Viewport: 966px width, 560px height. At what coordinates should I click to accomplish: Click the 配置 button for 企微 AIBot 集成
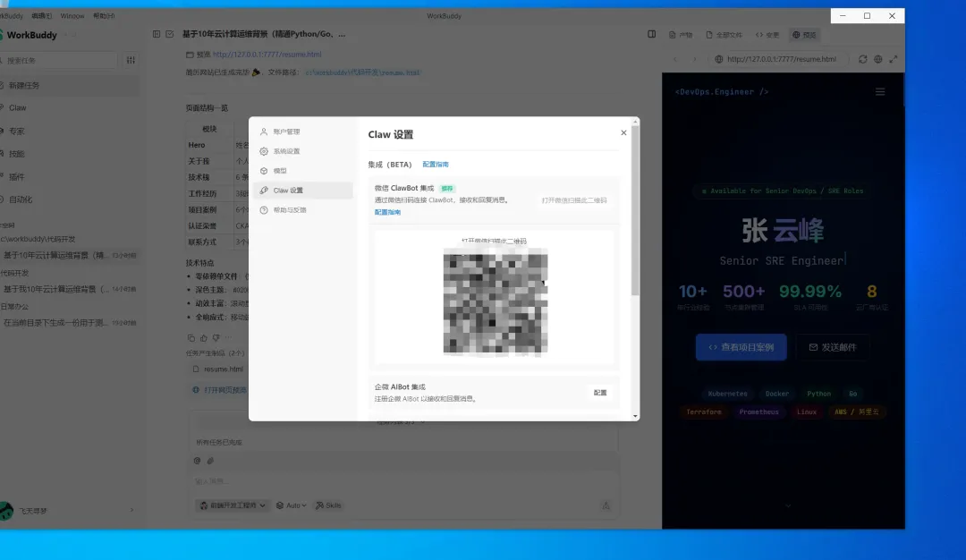tap(600, 393)
